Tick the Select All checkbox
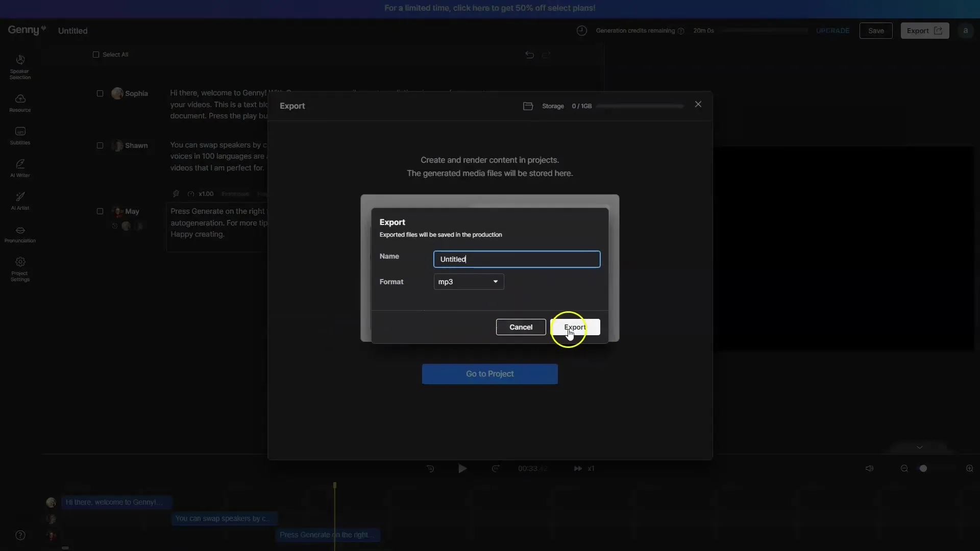 coord(96,55)
